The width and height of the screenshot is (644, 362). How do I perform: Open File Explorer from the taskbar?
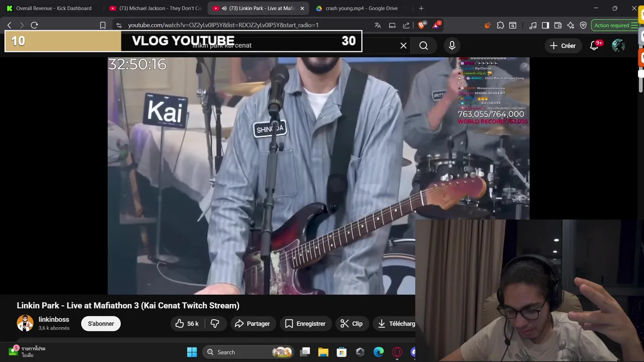(323, 352)
